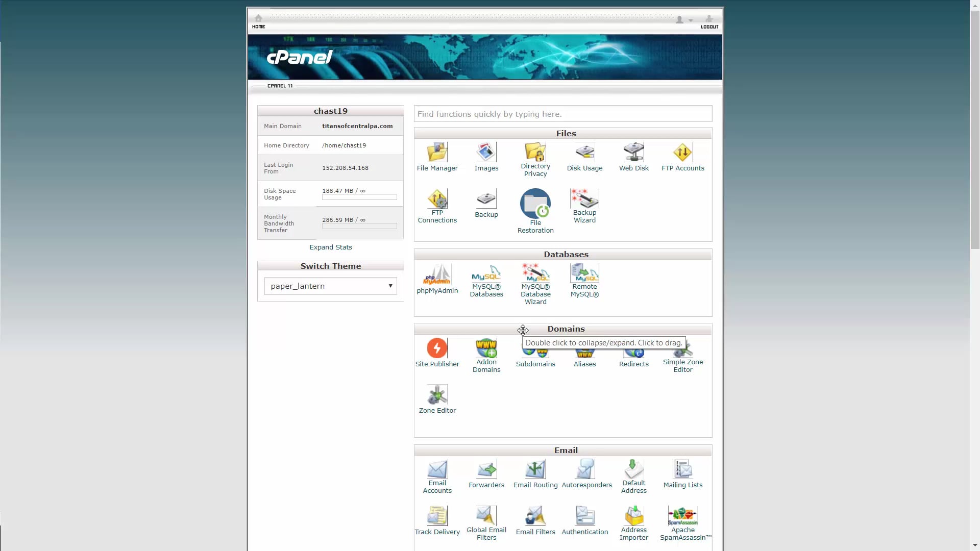The height and width of the screenshot is (551, 980).
Task: Open Address Importer
Action: click(x=633, y=523)
